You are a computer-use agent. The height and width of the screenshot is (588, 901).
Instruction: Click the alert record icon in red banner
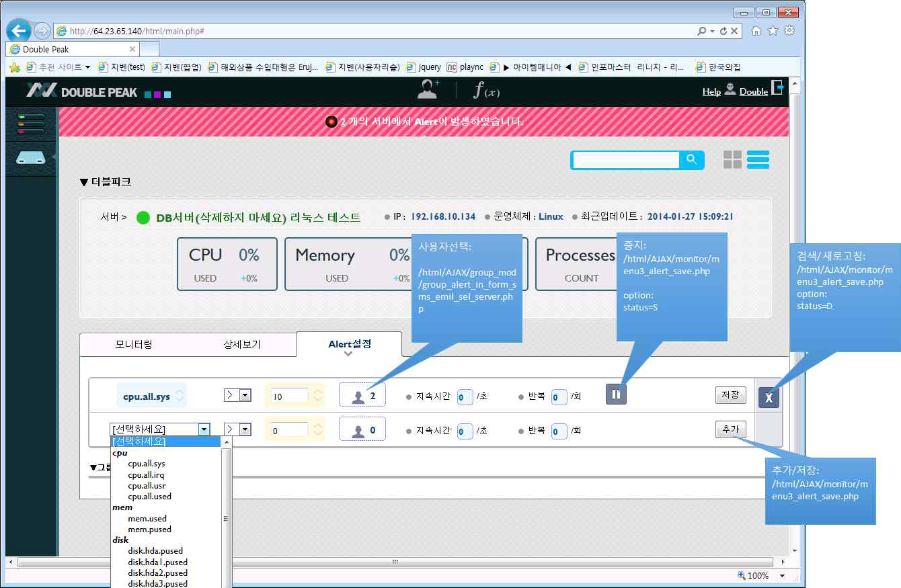click(x=330, y=122)
